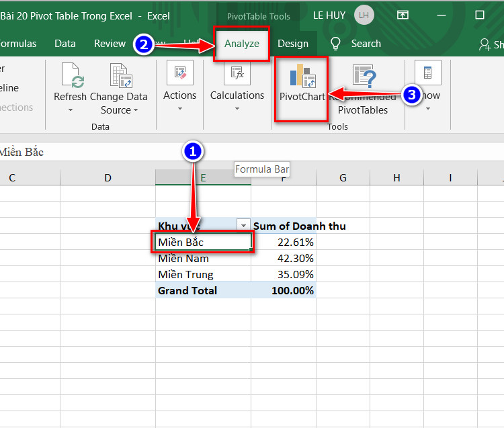Image resolution: width=504 pixels, height=428 pixels.
Task: Expand the Show dropdown arrow
Action: point(428,109)
